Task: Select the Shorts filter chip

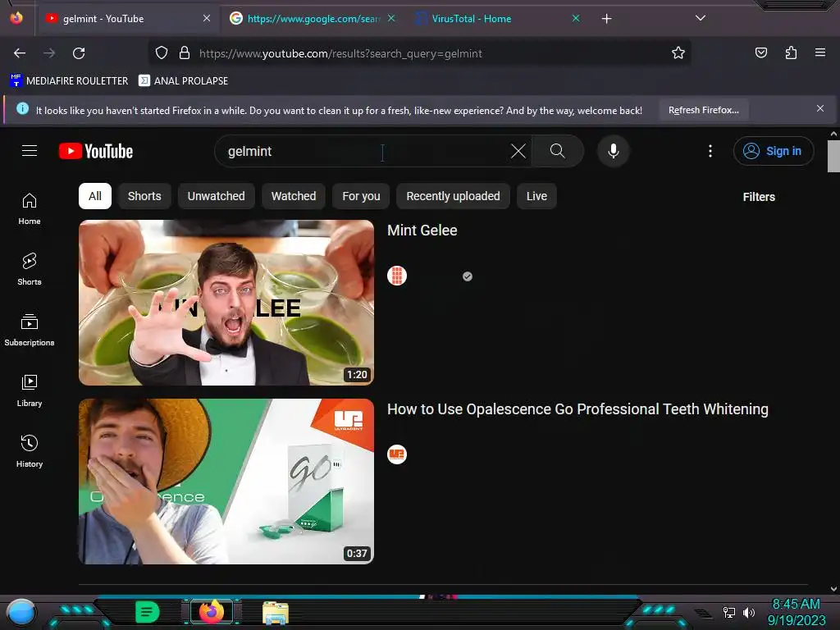Action: pyautogui.click(x=144, y=196)
